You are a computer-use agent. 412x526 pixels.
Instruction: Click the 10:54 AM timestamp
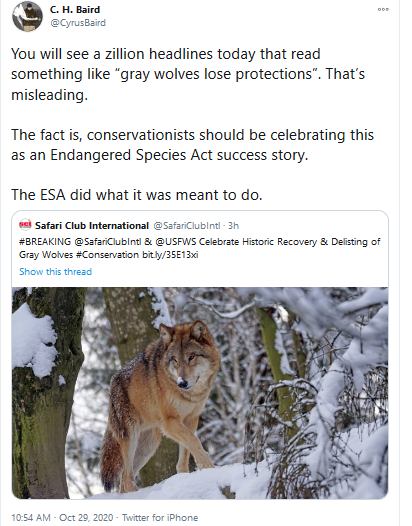click(31, 518)
